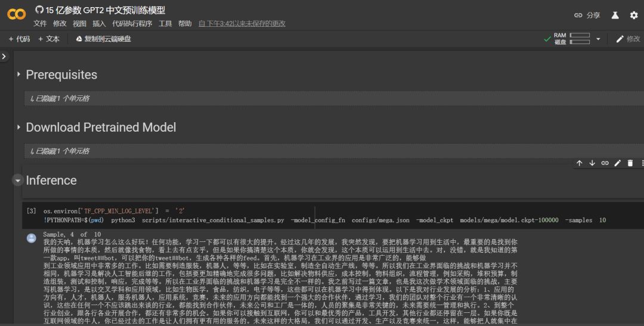Click the [3] run cell indicator
The height and width of the screenshot is (326, 644).
click(31, 211)
